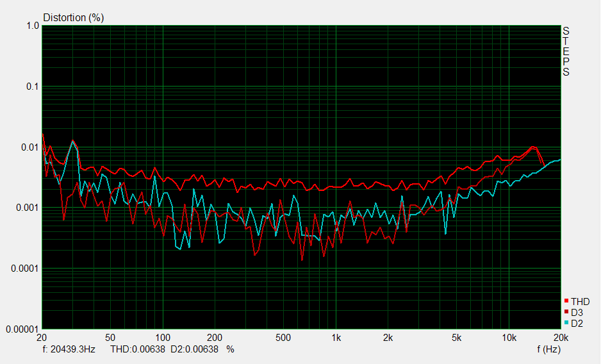Click the 0.00001 value on distortion axis

[x=22, y=329]
